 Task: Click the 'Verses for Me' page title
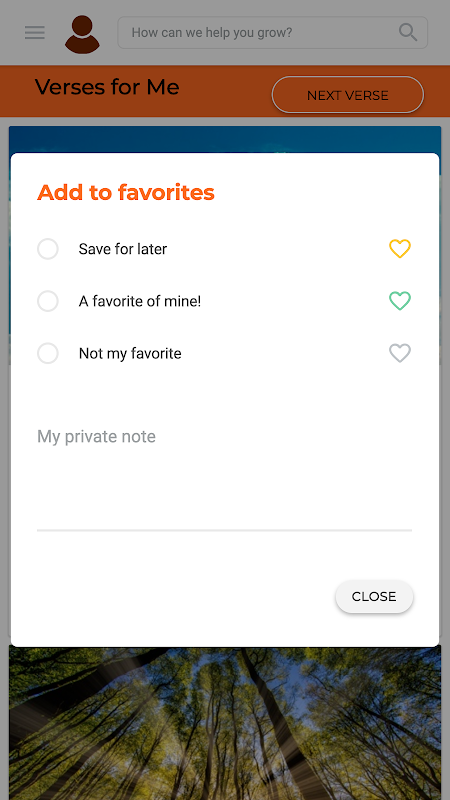107,87
